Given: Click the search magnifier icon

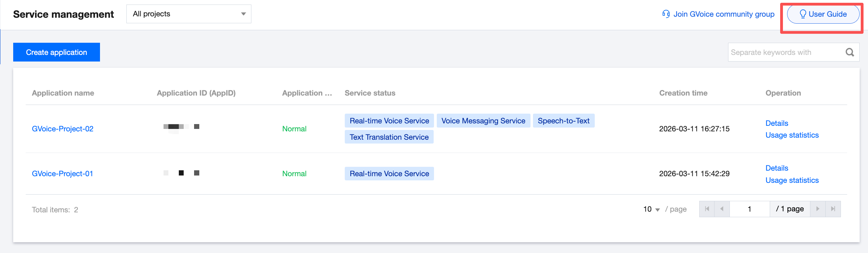Looking at the screenshot, I should (850, 52).
